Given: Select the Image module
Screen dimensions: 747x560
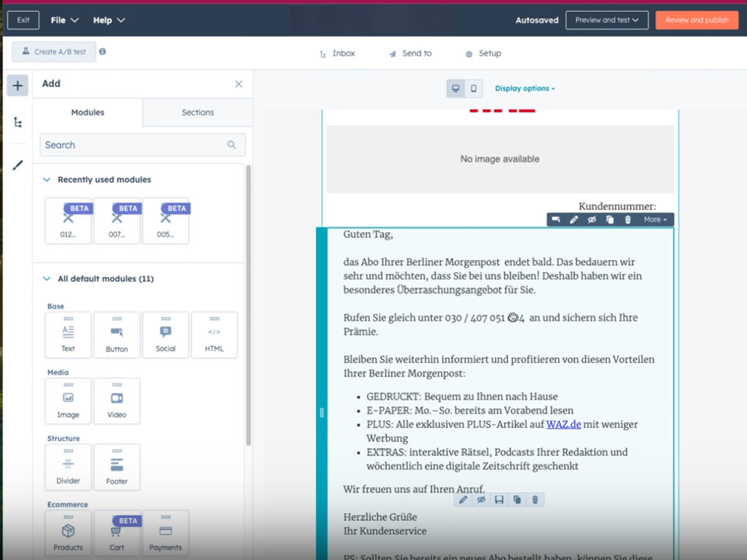Looking at the screenshot, I should point(68,401).
